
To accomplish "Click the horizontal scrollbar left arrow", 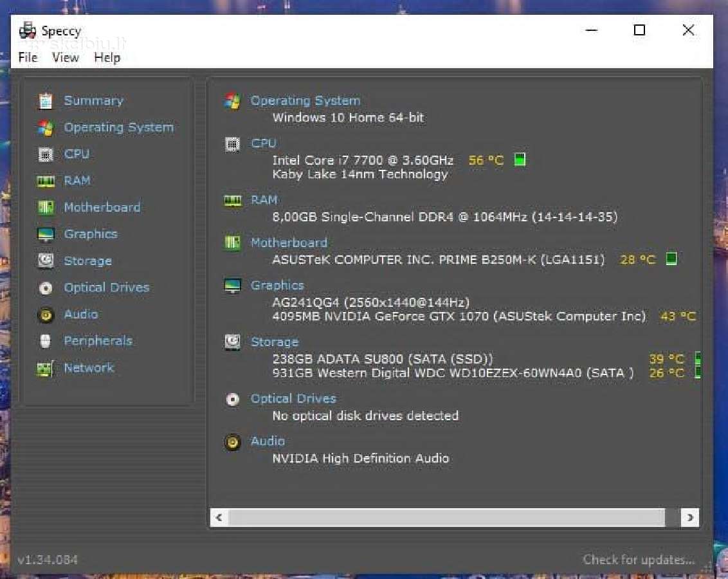I will point(219,518).
